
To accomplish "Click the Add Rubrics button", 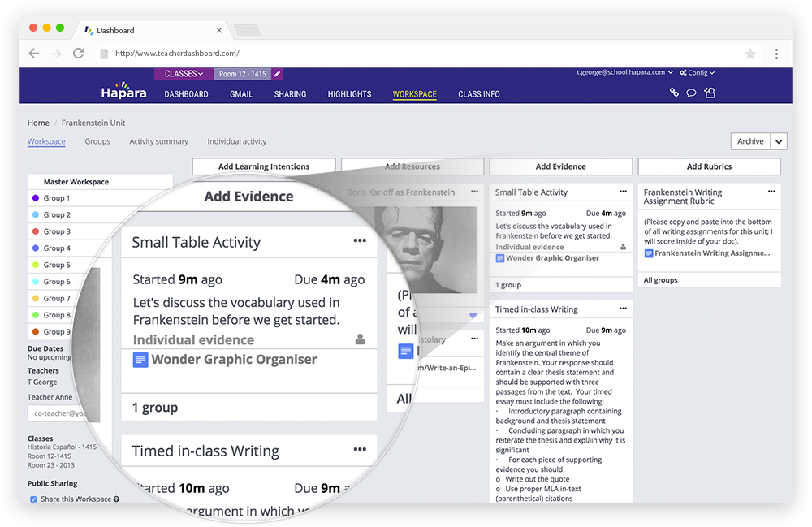I will [710, 166].
